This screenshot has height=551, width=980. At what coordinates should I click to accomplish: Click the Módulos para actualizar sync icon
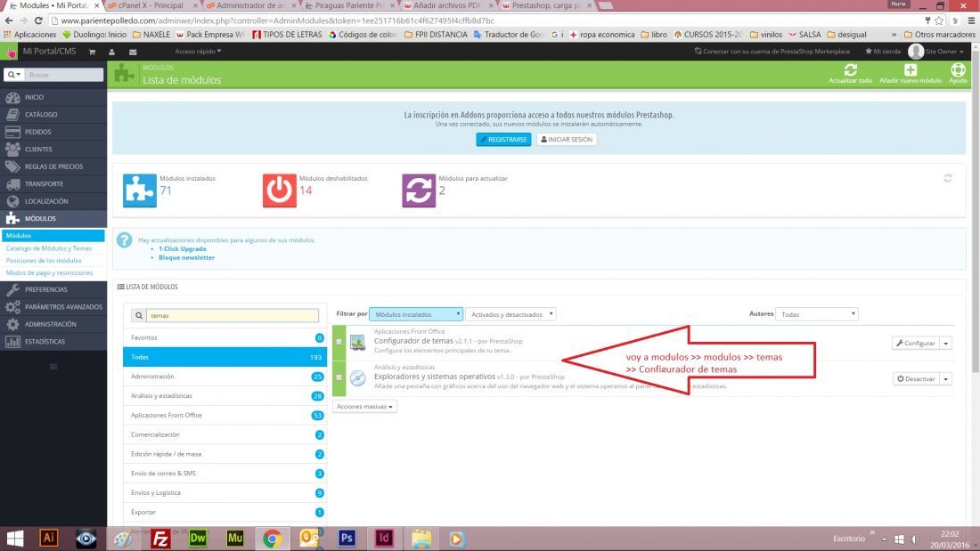click(x=419, y=190)
